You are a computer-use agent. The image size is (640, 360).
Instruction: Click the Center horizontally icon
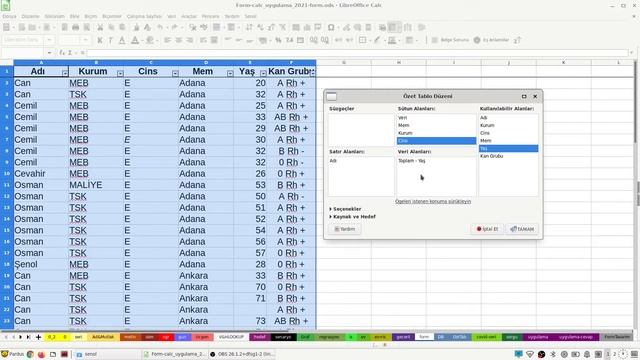tap(179, 40)
